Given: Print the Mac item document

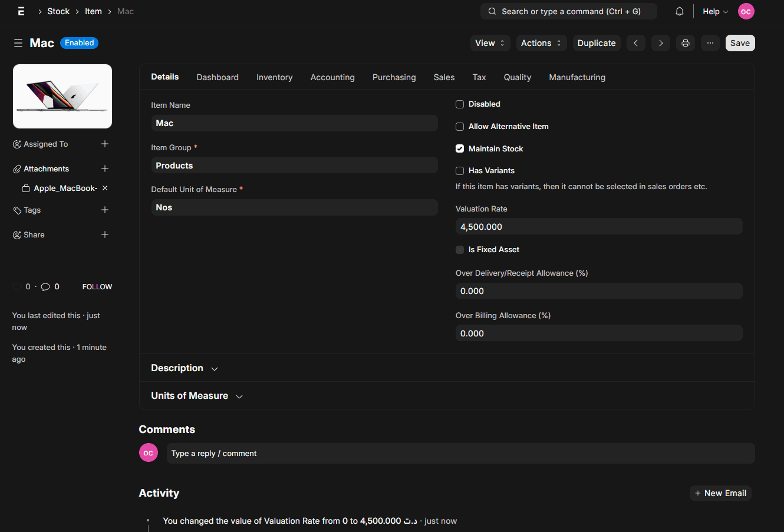Looking at the screenshot, I should [x=686, y=43].
